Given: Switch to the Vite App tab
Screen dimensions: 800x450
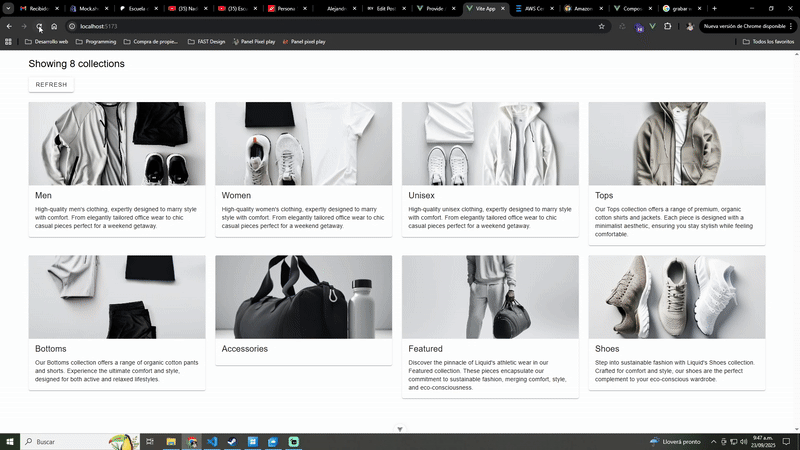Looking at the screenshot, I should [483, 8].
